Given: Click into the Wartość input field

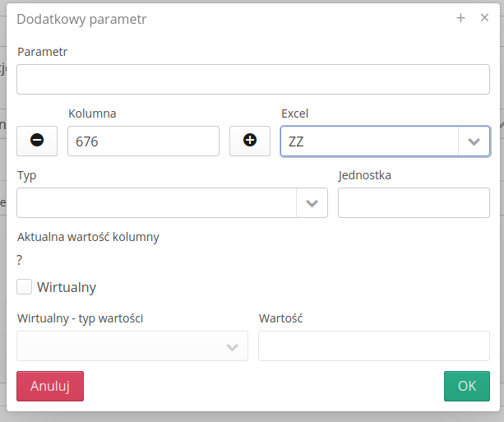Looking at the screenshot, I should coord(373,346).
